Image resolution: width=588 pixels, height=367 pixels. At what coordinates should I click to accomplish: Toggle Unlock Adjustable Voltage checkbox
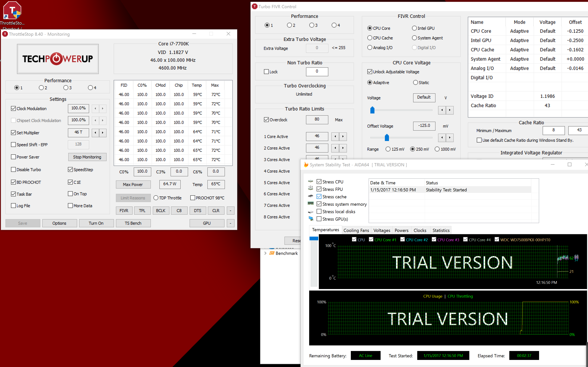point(370,72)
